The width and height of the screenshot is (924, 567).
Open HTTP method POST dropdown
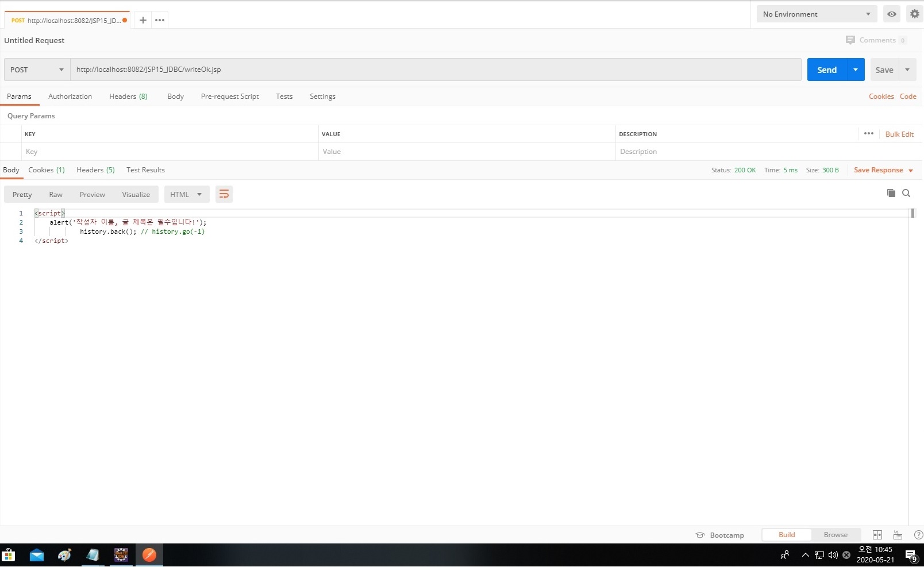tap(37, 70)
